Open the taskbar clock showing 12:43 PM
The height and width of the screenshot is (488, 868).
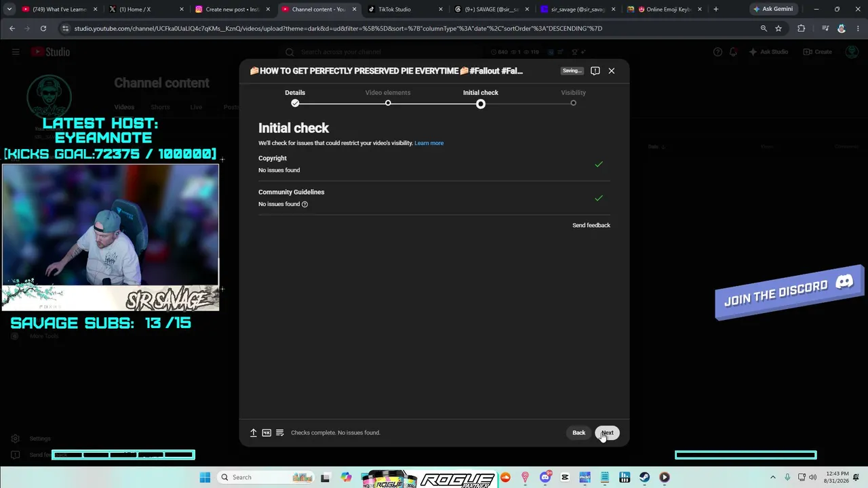(835, 477)
